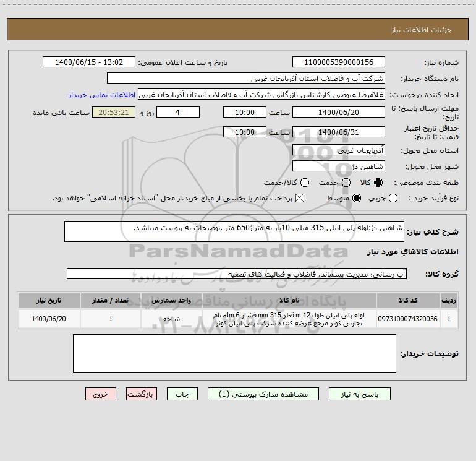Click the general need description text box
Screen dimensions: 476x461
click(234, 231)
